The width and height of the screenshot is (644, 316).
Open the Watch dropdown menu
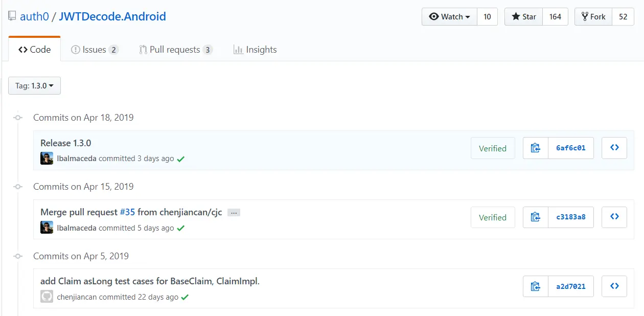tap(449, 16)
